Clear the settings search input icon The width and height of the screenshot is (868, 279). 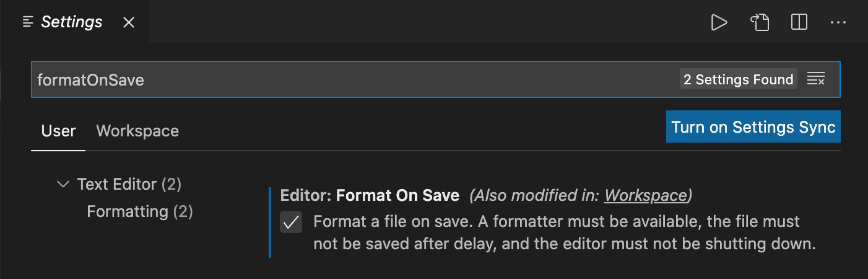click(x=816, y=79)
